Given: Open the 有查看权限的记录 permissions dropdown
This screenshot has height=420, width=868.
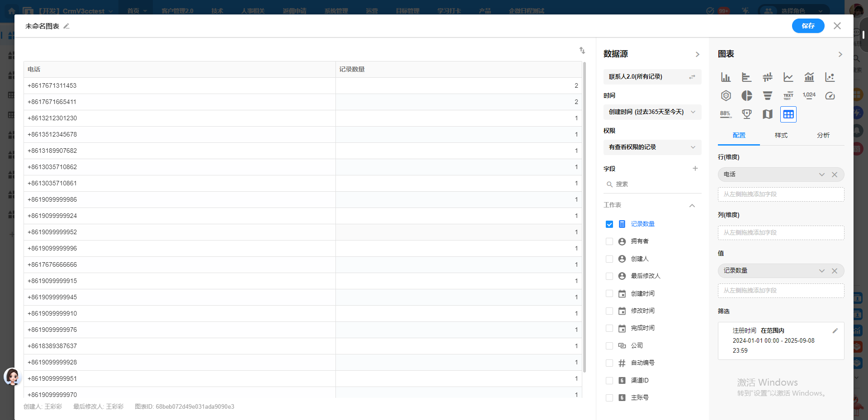Looking at the screenshot, I should pyautogui.click(x=652, y=147).
